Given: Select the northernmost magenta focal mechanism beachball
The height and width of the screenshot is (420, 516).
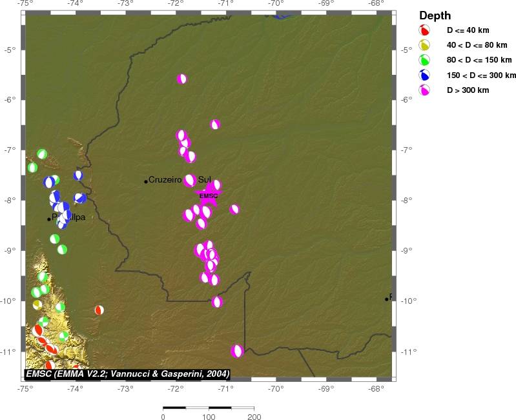Looking at the screenshot, I should pos(182,79).
